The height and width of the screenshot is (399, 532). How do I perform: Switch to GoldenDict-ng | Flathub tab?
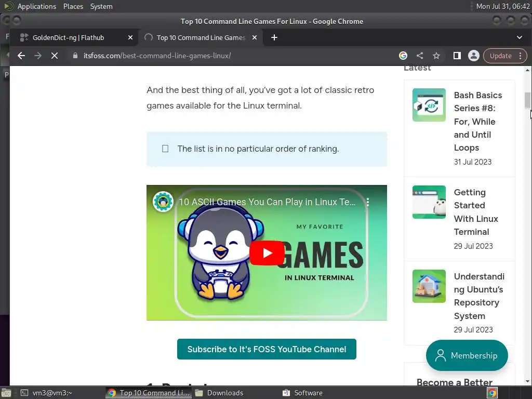pos(68,37)
